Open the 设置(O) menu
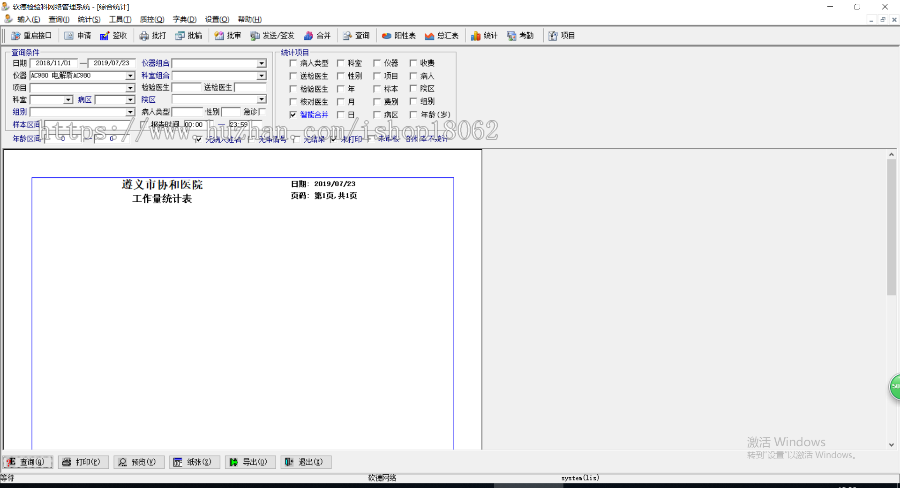The height and width of the screenshot is (488, 900). pos(217,20)
